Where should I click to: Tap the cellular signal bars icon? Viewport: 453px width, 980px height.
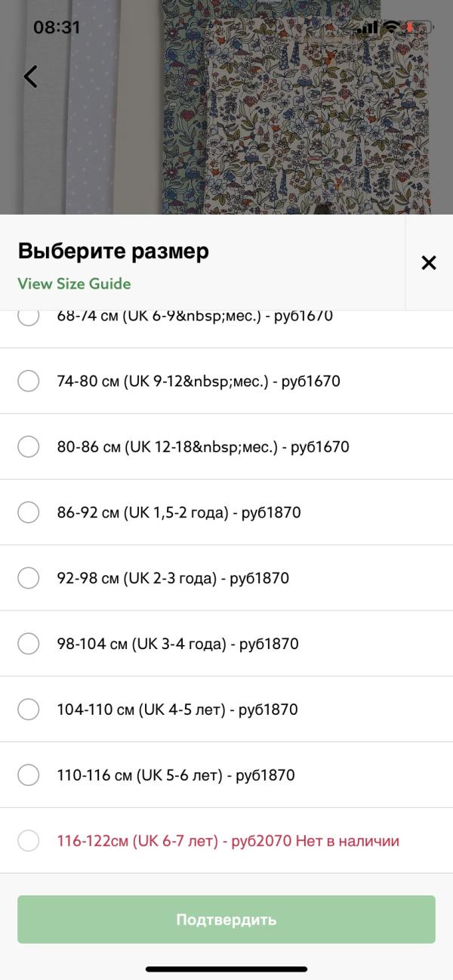pos(367,28)
